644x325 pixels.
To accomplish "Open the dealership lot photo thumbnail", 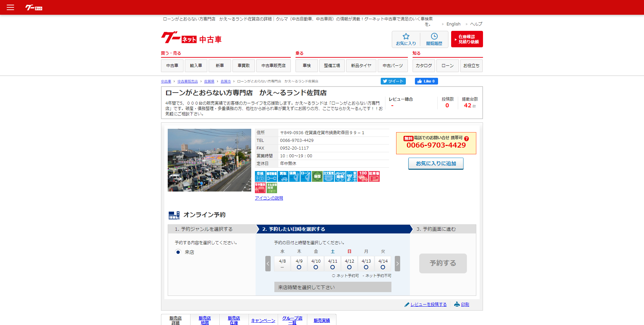I will (x=209, y=160).
